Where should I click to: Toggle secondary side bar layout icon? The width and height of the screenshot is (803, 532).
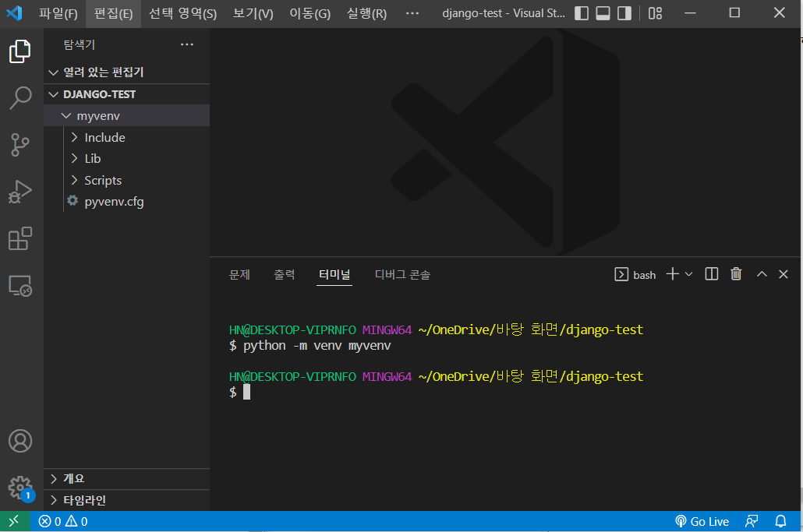click(x=624, y=13)
